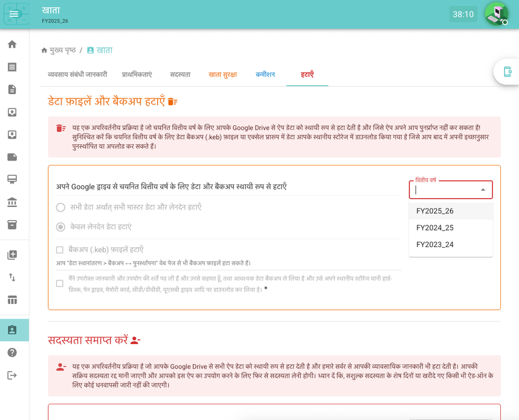Open the bank icon in the sidebar

tap(12, 202)
